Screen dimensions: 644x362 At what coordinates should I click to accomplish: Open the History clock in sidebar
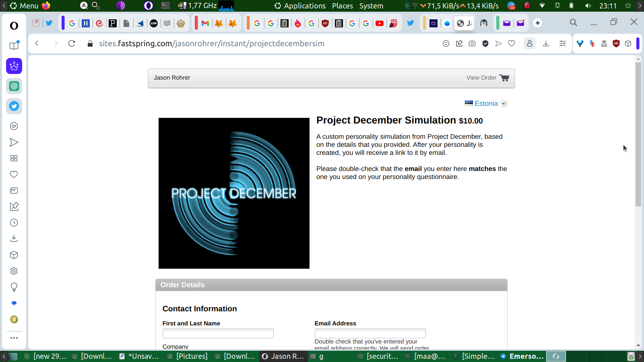(x=14, y=223)
